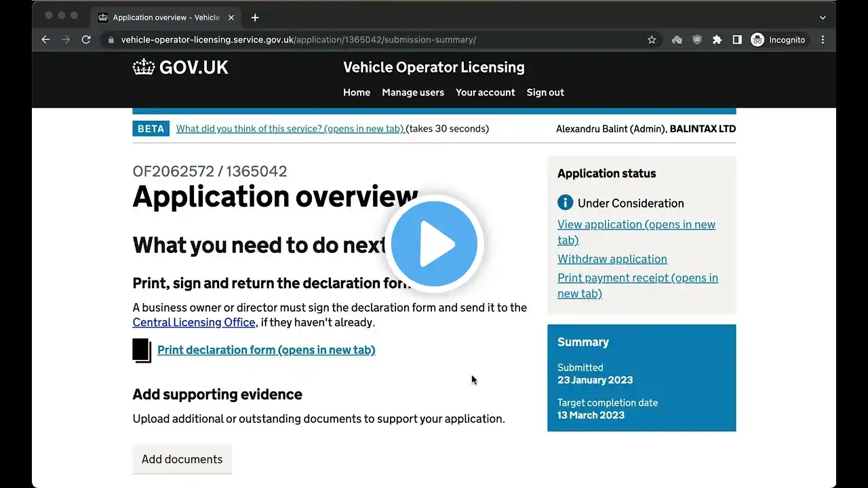868x488 pixels.
Task: Open the browser extensions puzzle icon
Action: coord(717,40)
